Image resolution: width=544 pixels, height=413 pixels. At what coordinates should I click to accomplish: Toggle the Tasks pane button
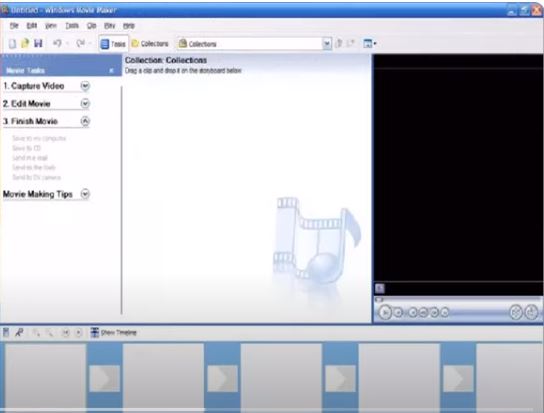113,44
